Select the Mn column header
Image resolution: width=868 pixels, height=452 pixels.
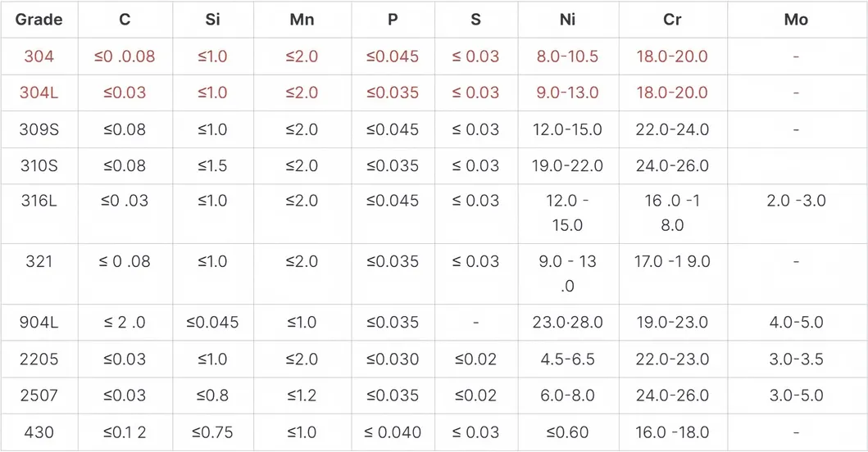click(x=302, y=20)
